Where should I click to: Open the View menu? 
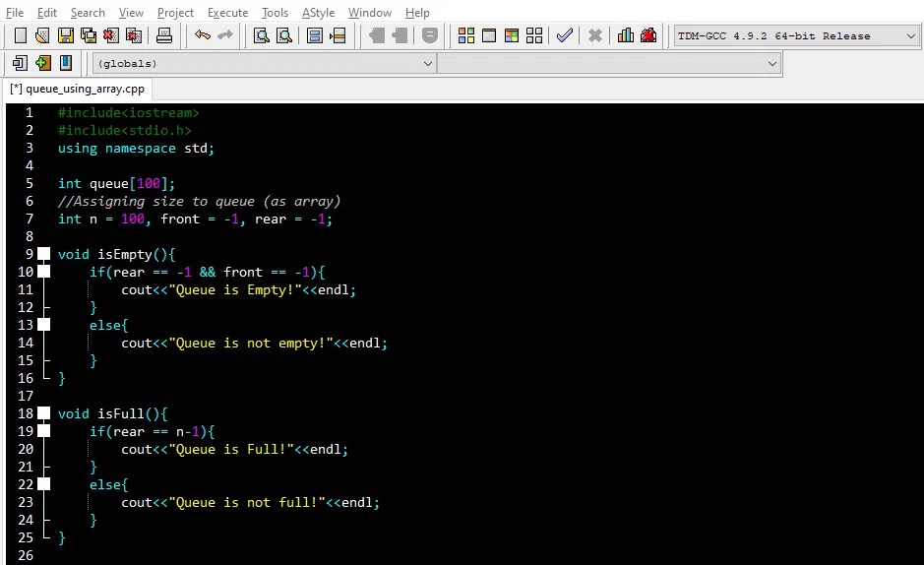(131, 13)
